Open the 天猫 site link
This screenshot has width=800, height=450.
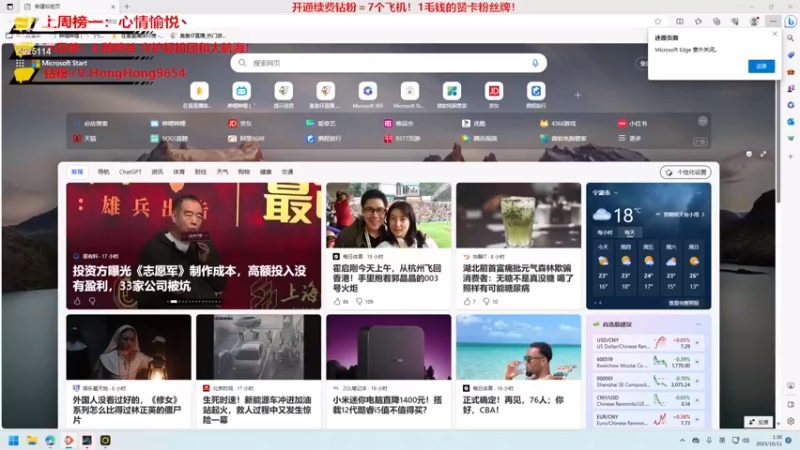pyautogui.click(x=85, y=138)
